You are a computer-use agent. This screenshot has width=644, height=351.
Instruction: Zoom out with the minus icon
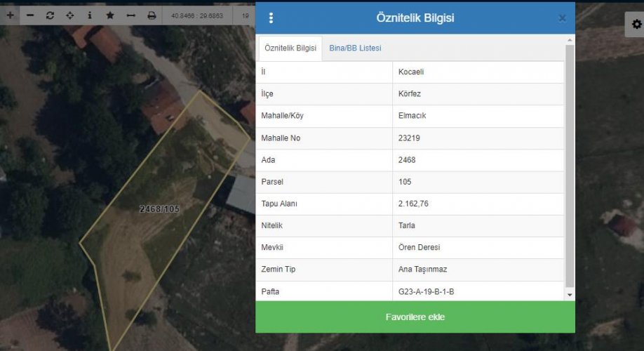pos(29,15)
